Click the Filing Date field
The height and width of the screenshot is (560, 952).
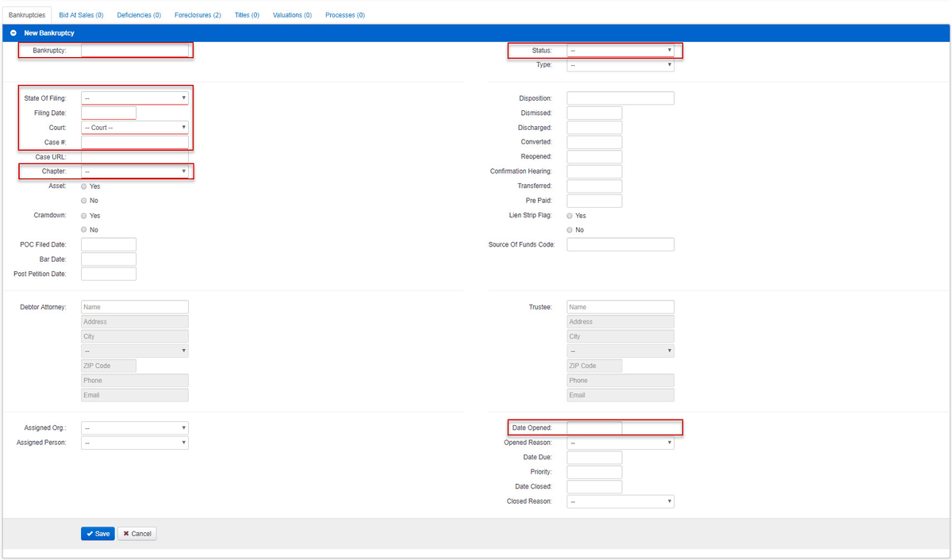(x=109, y=113)
